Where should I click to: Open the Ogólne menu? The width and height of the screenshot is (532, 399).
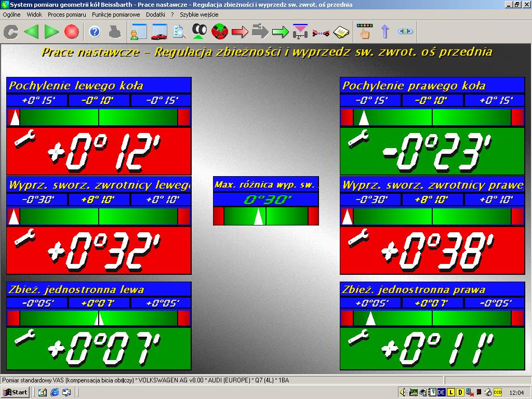pos(11,15)
